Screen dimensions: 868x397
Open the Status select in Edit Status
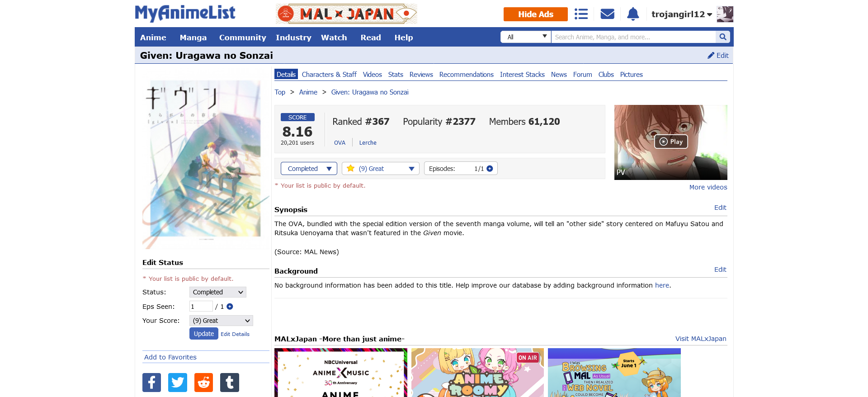[x=218, y=292]
